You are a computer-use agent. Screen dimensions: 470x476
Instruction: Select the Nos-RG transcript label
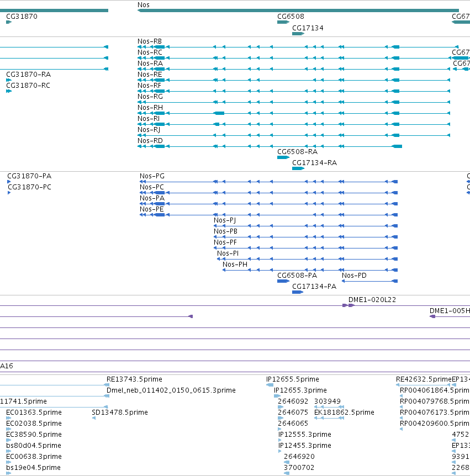(x=150, y=97)
